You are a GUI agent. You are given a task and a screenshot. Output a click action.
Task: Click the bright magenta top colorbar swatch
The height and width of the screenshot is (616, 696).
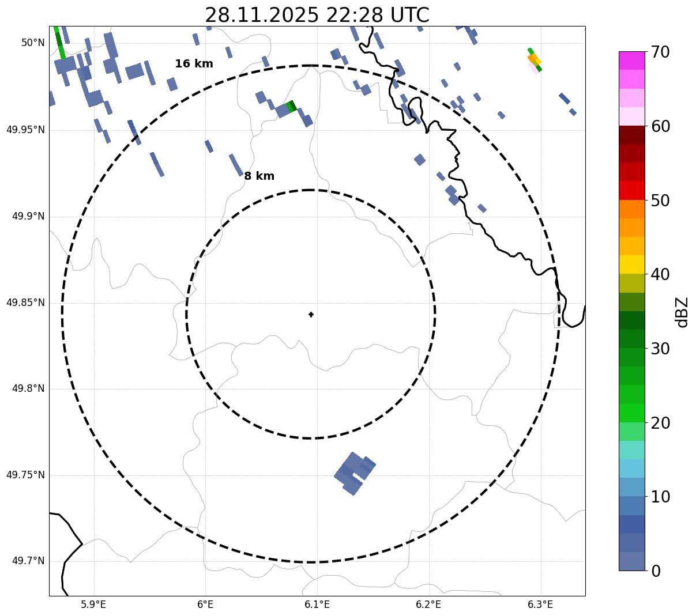(632, 61)
